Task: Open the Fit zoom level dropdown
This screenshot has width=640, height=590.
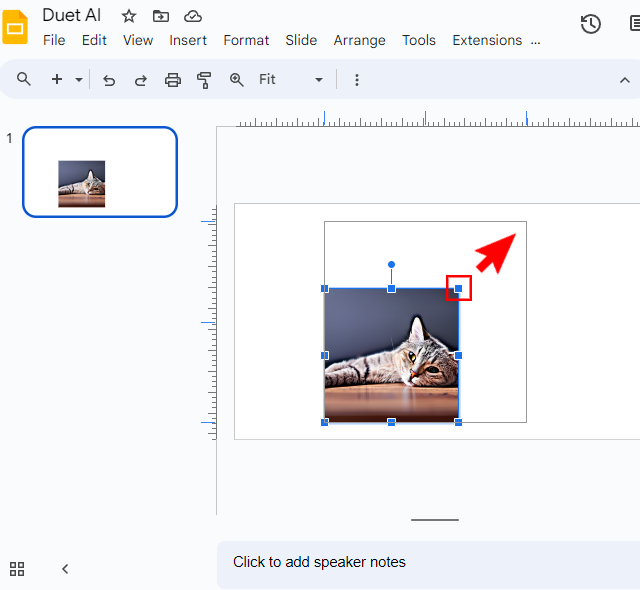Action: [x=291, y=80]
